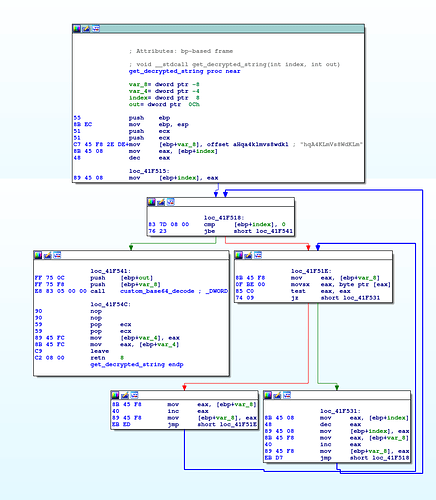Set node color for block ending jmp loc_41F51E
The image size is (436, 500).
(115, 395)
